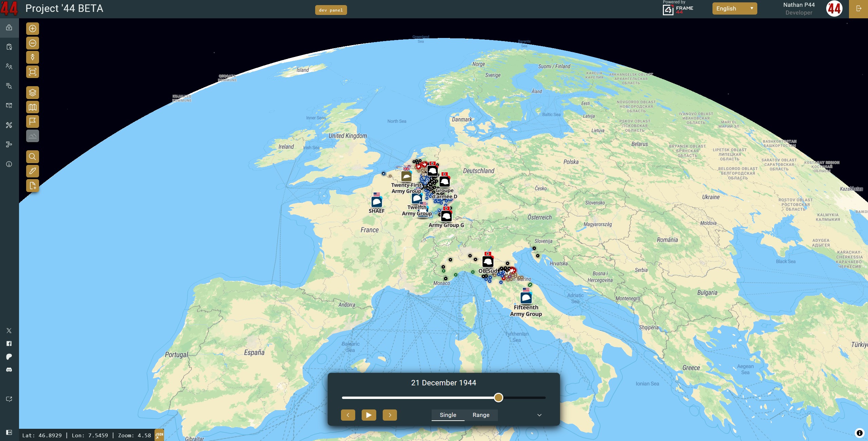Screen dimensions: 868x441
Task: Switch to the Range date tab
Action: pos(481,415)
